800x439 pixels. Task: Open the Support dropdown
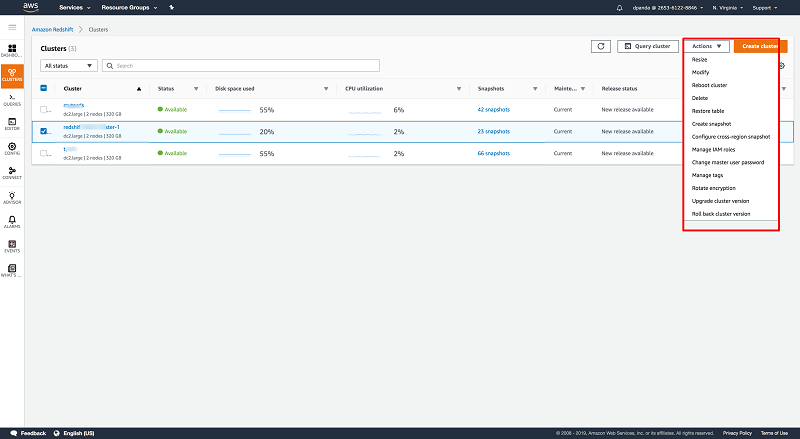(764, 8)
